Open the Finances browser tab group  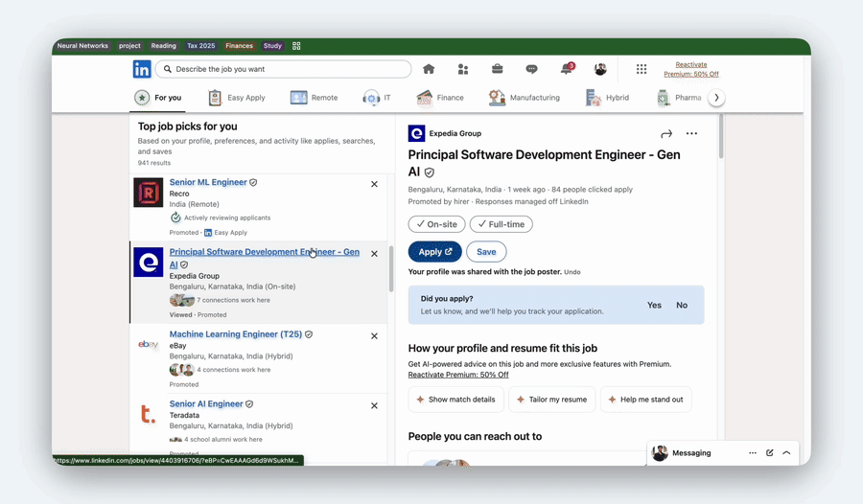239,46
